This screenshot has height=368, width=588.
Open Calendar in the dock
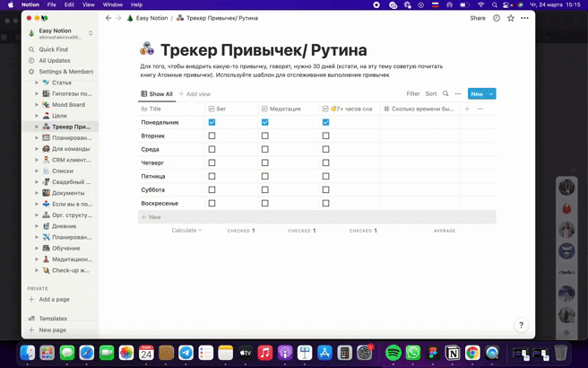[146, 353]
